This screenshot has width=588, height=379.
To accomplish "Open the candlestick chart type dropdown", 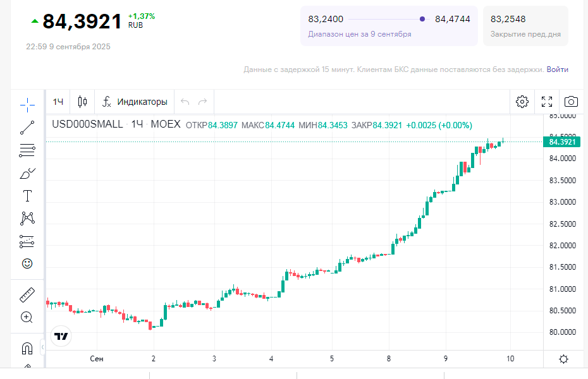I will [82, 102].
